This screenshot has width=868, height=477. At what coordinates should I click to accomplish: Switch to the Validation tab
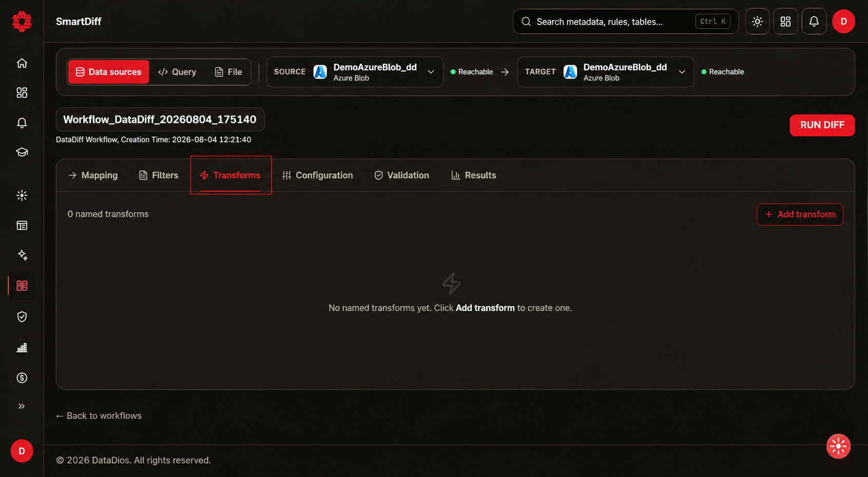[x=401, y=175]
